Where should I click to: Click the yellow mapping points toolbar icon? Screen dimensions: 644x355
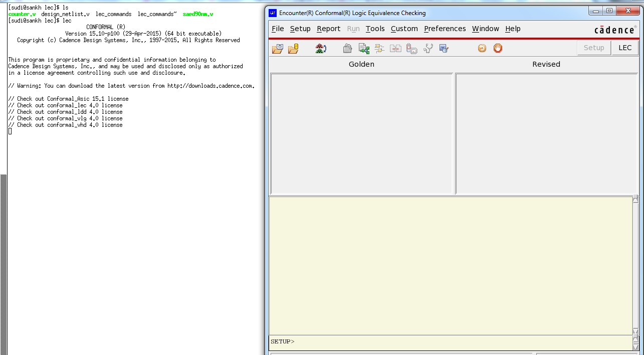[379, 49]
